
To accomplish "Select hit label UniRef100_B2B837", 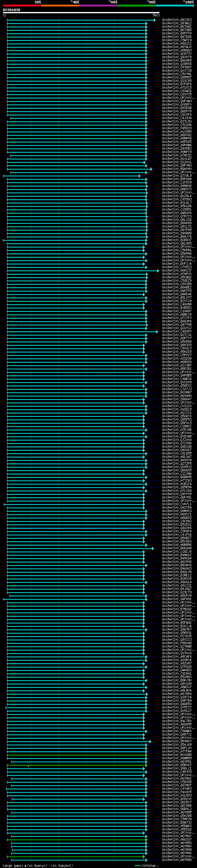I will (177, 240).
